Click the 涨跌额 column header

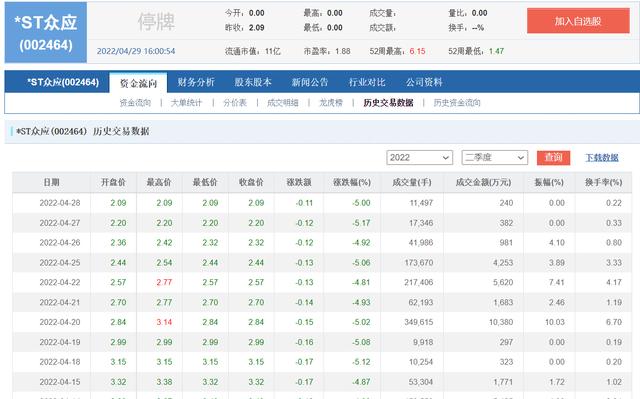(299, 182)
